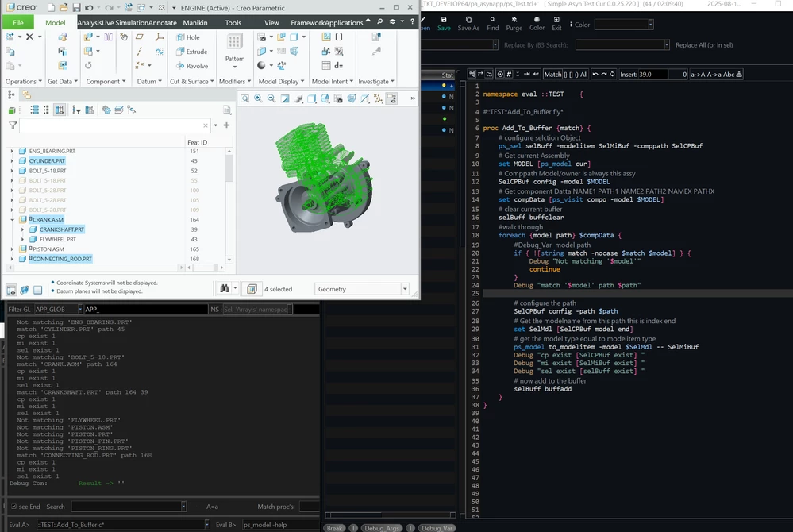The width and height of the screenshot is (793, 532).
Task: Toggle the A=a case option
Action: coord(212,507)
